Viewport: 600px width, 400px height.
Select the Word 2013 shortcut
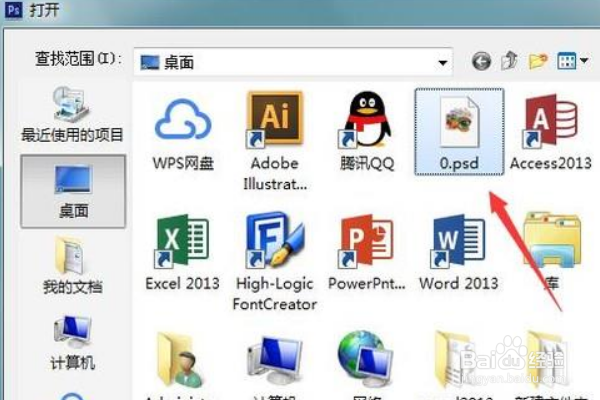pos(458,251)
